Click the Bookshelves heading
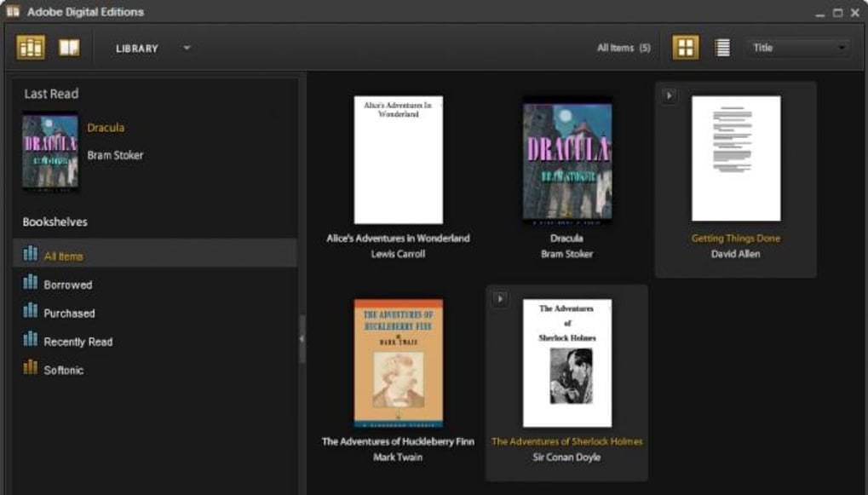The image size is (868, 495). pyautogui.click(x=55, y=222)
